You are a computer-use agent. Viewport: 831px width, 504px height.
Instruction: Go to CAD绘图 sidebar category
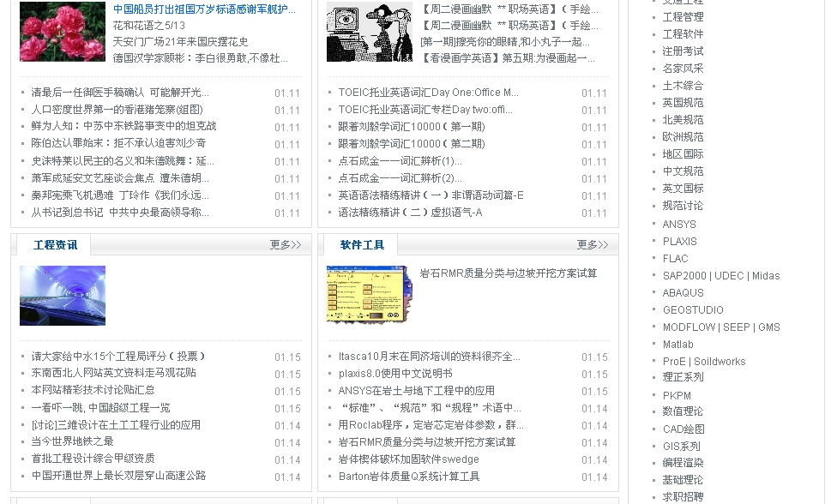(683, 429)
